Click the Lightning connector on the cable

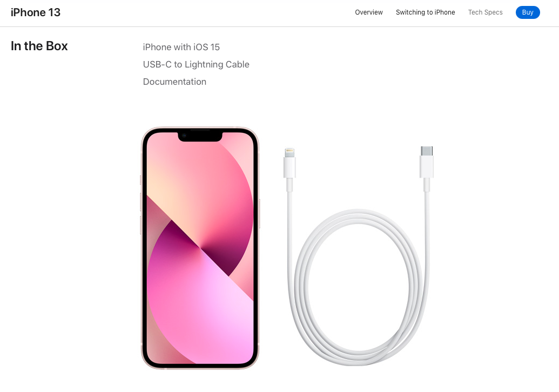click(x=289, y=163)
